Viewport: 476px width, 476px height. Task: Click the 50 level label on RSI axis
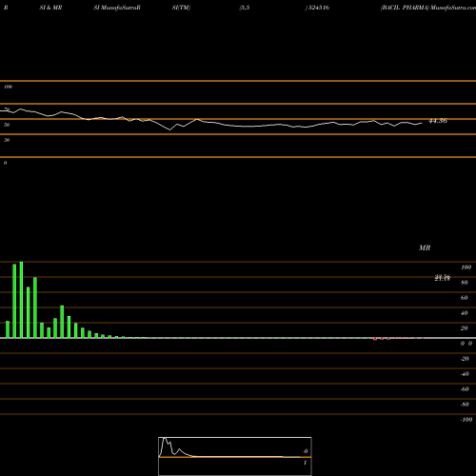(x=7, y=125)
